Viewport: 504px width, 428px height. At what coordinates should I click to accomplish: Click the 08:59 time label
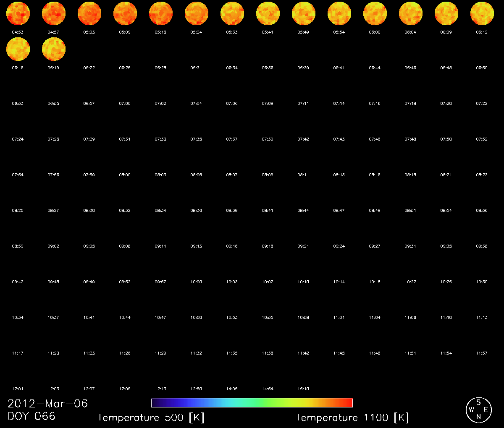click(18, 246)
